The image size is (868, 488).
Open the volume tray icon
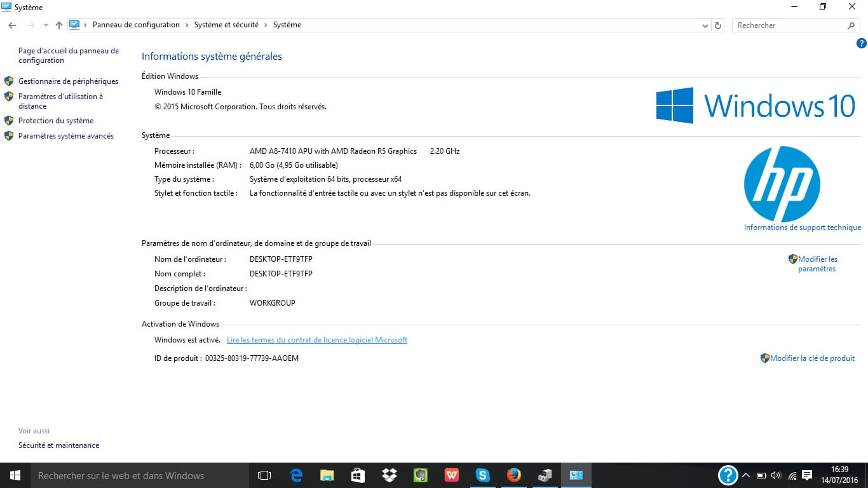coord(776,475)
